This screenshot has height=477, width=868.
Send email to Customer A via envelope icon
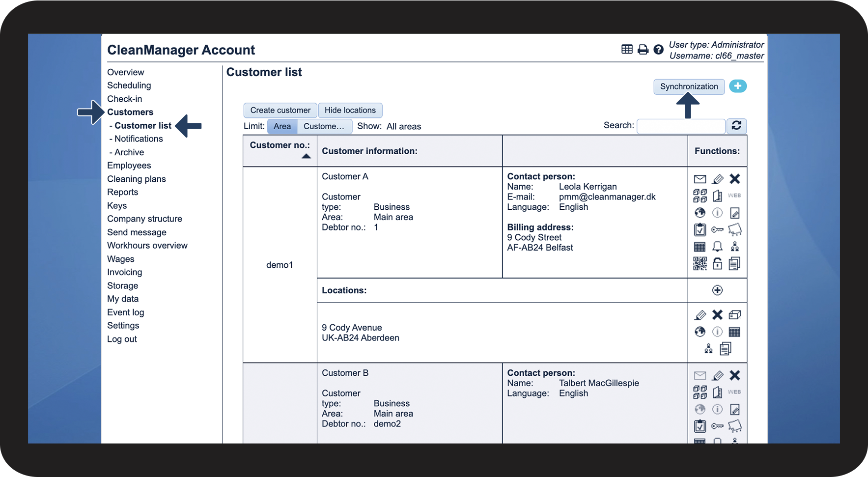pos(700,179)
